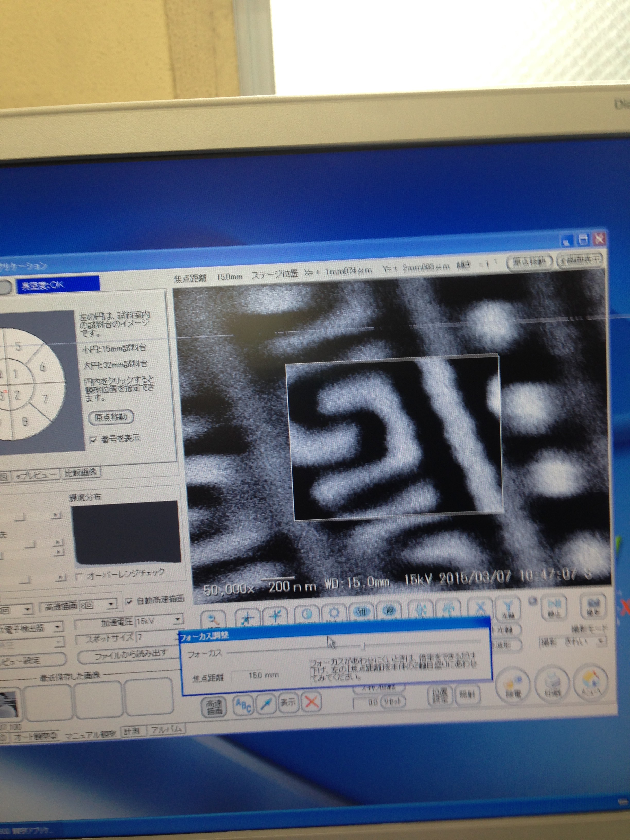
Task: Click the フォーカス調整 dialog title bar
Action: pos(334,630)
